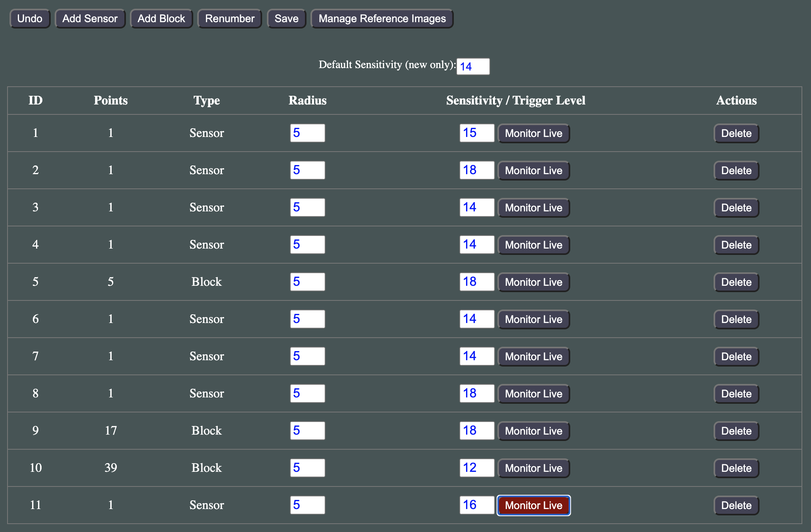The image size is (811, 532).
Task: Focus the sensitivity field for row 2
Action: tap(477, 170)
